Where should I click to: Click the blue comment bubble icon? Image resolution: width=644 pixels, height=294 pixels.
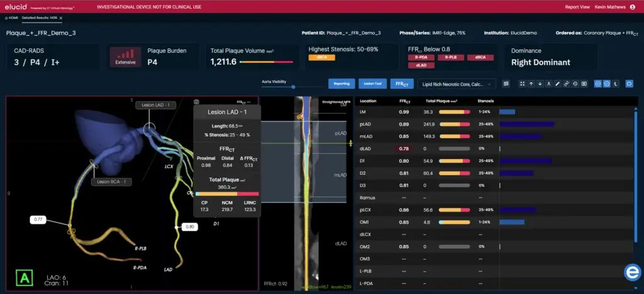(629, 84)
